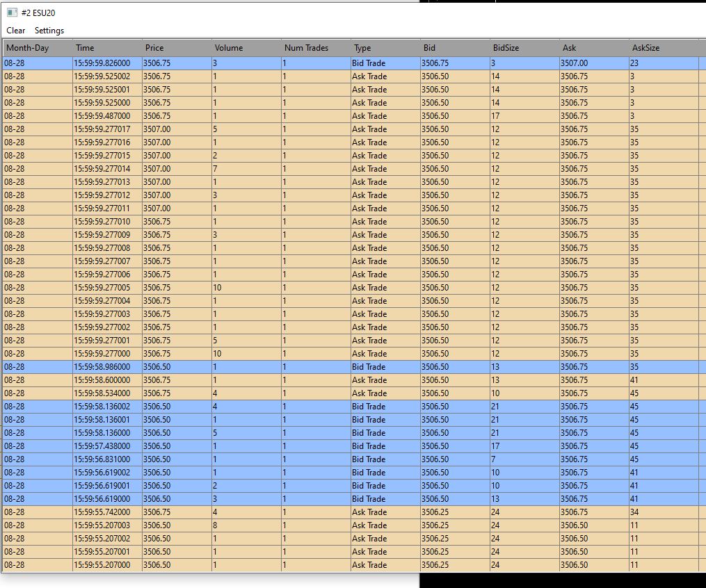Select time cell 15:59:59.277009
The image size is (706, 588).
tap(106, 235)
